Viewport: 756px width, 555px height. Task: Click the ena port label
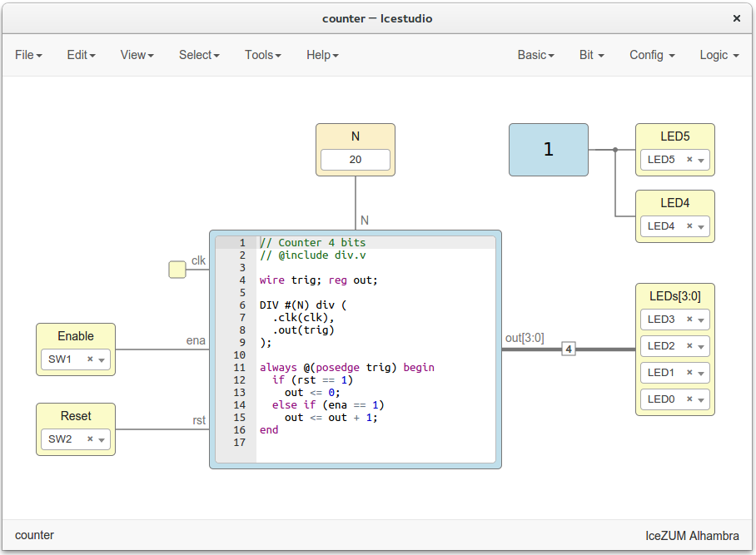pyautogui.click(x=196, y=340)
